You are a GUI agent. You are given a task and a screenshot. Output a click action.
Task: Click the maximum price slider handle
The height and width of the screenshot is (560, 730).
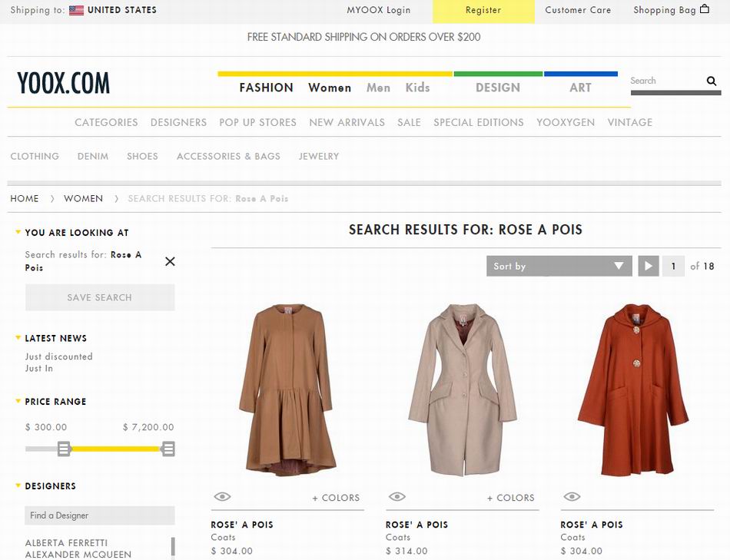168,449
